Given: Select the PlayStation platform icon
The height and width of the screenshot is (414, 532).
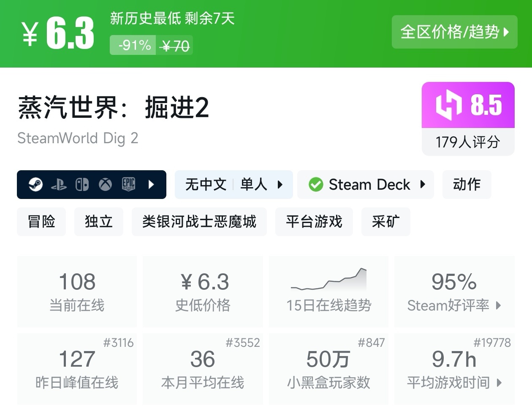Looking at the screenshot, I should [60, 185].
